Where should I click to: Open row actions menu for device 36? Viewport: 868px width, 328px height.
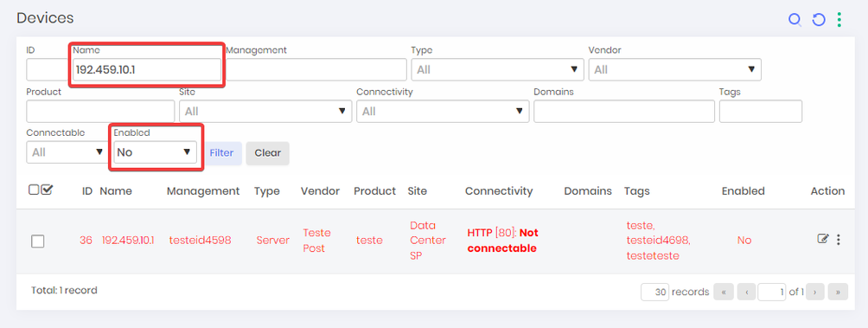(838, 240)
